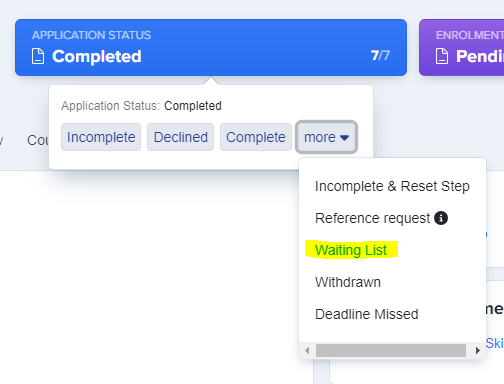The height and width of the screenshot is (384, 504).
Task: Set status to Incomplete
Action: point(101,137)
